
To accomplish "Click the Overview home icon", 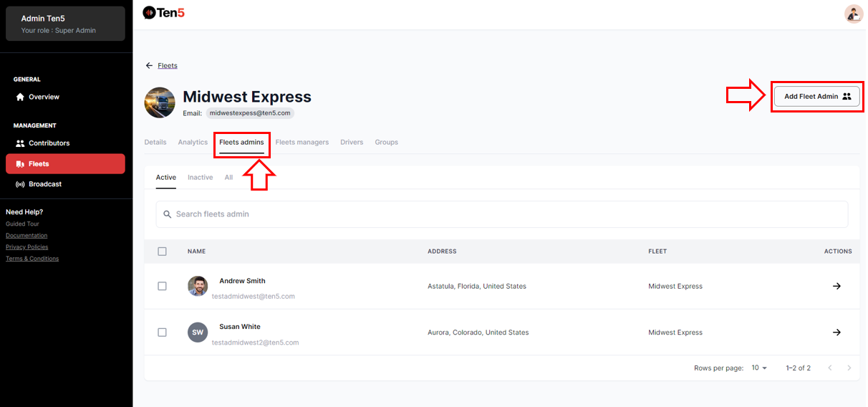I will [20, 97].
